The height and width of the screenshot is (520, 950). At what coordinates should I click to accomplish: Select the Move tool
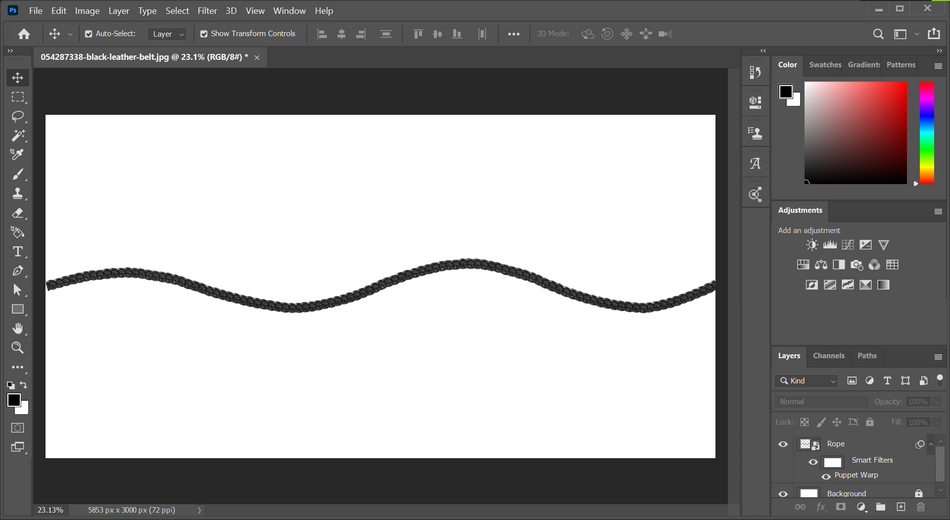click(18, 78)
